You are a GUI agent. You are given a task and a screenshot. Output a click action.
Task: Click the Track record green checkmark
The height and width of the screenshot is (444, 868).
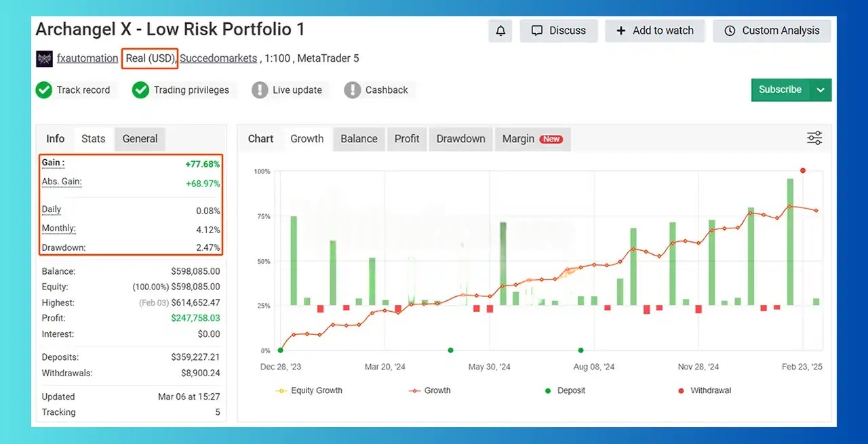coord(44,90)
